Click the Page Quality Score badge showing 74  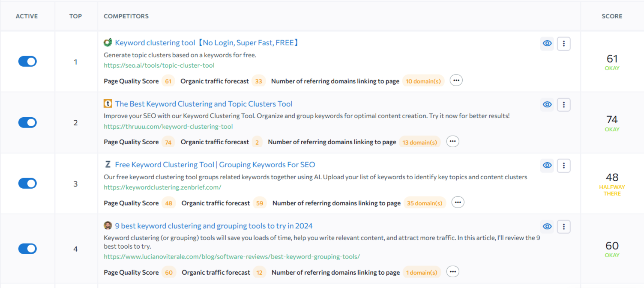(168, 142)
